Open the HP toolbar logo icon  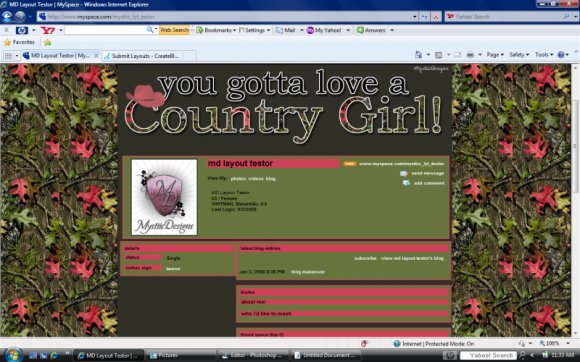(x=22, y=30)
